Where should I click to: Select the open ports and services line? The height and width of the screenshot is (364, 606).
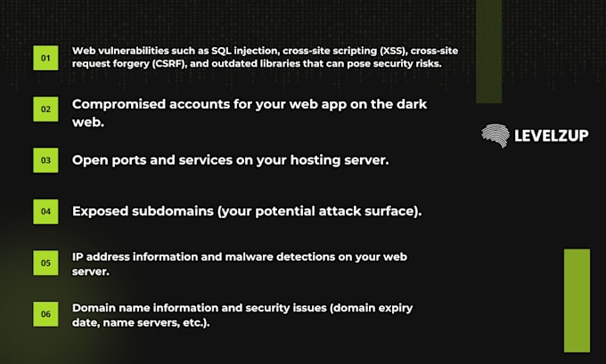click(x=230, y=160)
